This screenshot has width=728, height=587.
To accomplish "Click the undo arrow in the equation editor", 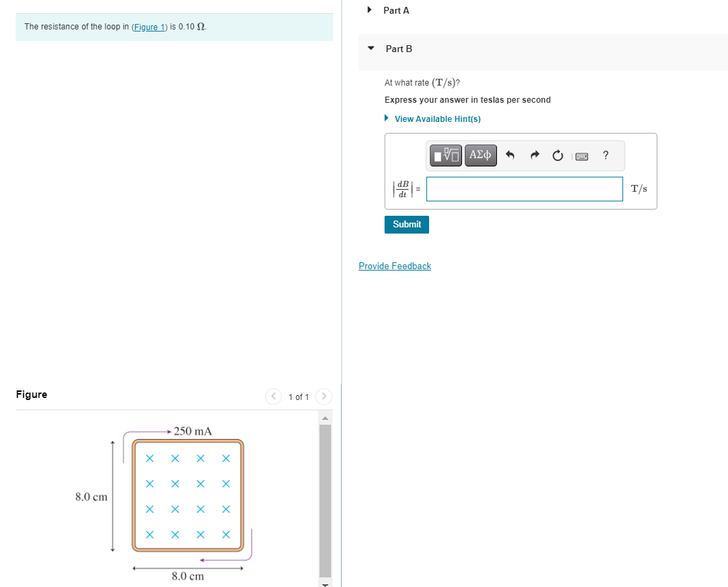I will coord(510,155).
